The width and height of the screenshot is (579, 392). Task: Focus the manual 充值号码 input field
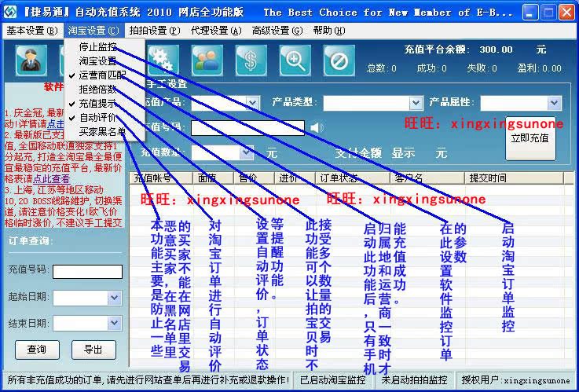(247, 128)
